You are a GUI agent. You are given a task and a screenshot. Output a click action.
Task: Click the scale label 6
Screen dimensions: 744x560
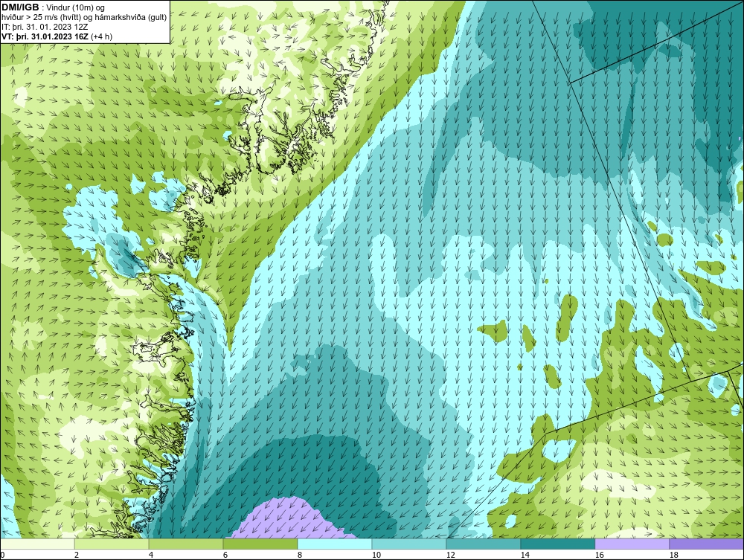(x=225, y=555)
